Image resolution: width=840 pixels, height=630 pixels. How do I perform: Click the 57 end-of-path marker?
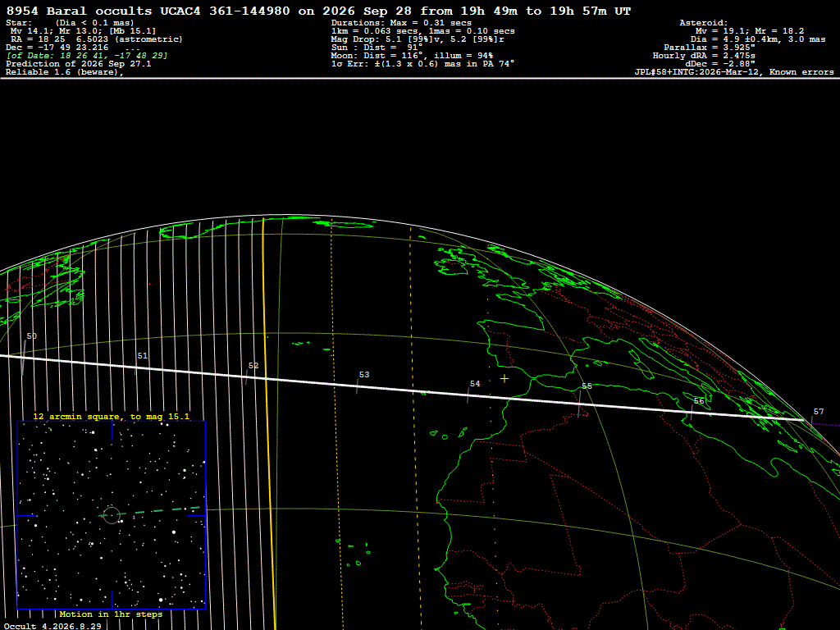pos(819,412)
